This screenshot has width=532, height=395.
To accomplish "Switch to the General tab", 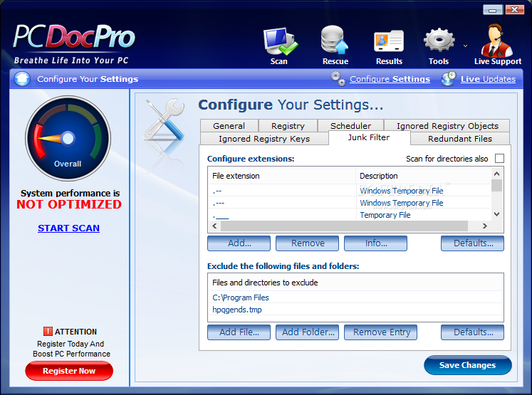I will 229,126.
